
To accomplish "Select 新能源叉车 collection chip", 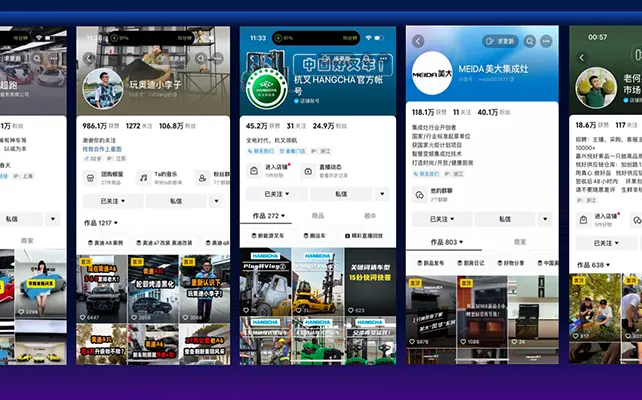I will point(268,236).
